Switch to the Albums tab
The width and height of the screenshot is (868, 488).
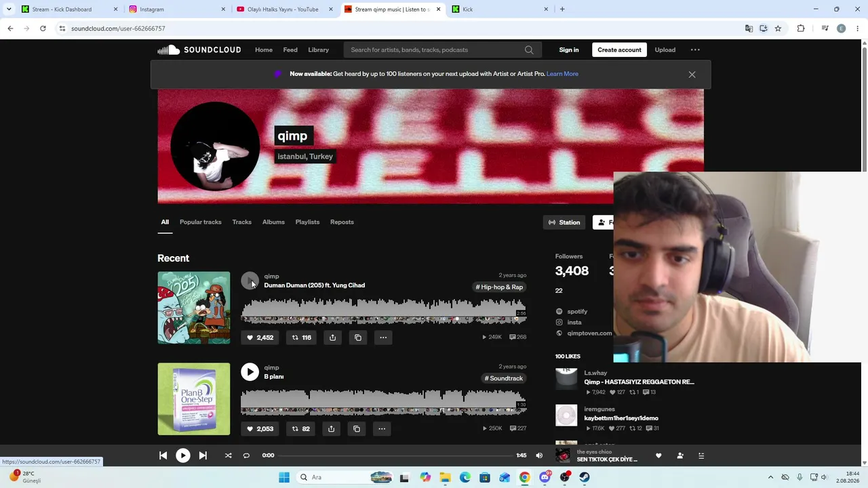point(273,222)
